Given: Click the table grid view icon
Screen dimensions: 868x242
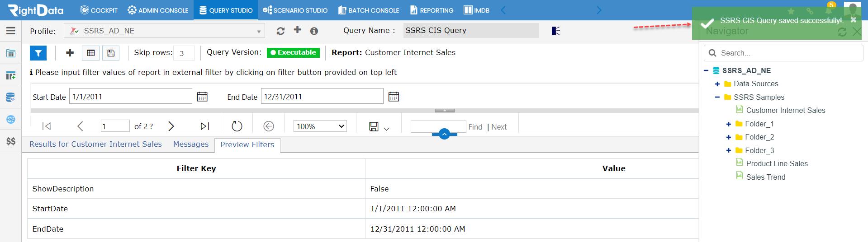Looking at the screenshot, I should click(91, 53).
